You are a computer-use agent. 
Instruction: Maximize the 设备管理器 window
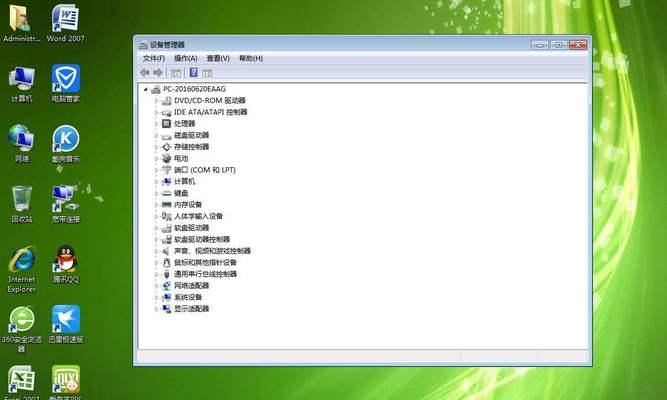559,45
